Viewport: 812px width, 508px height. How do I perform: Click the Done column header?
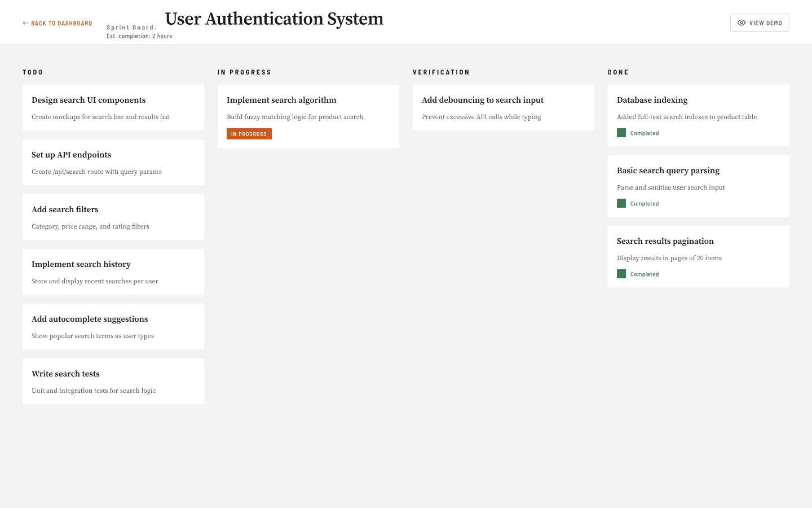[618, 72]
